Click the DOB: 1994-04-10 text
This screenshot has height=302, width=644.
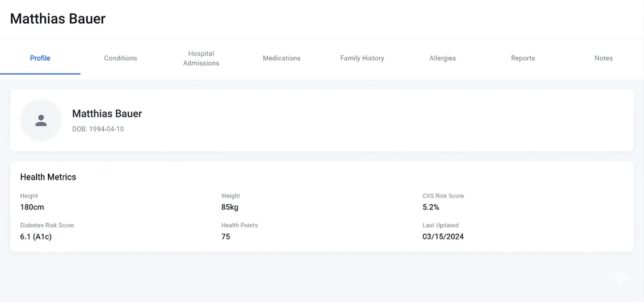[98, 129]
